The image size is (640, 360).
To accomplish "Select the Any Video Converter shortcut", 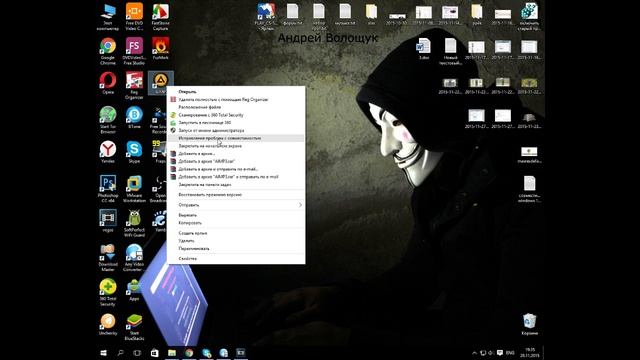I will click(x=134, y=258).
